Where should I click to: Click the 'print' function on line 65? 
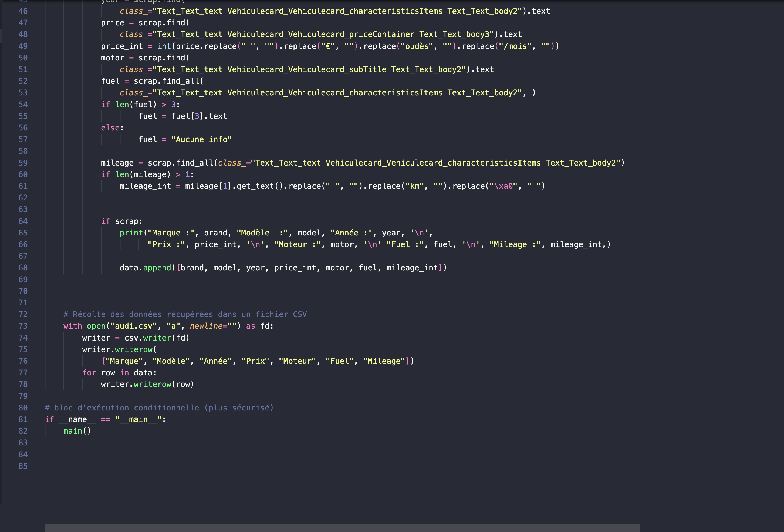tap(131, 233)
